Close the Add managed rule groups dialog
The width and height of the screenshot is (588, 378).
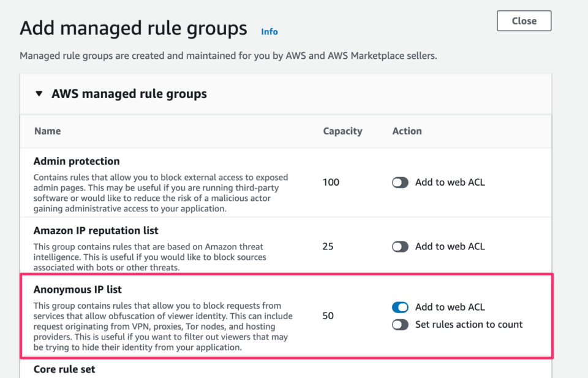pyautogui.click(x=524, y=21)
